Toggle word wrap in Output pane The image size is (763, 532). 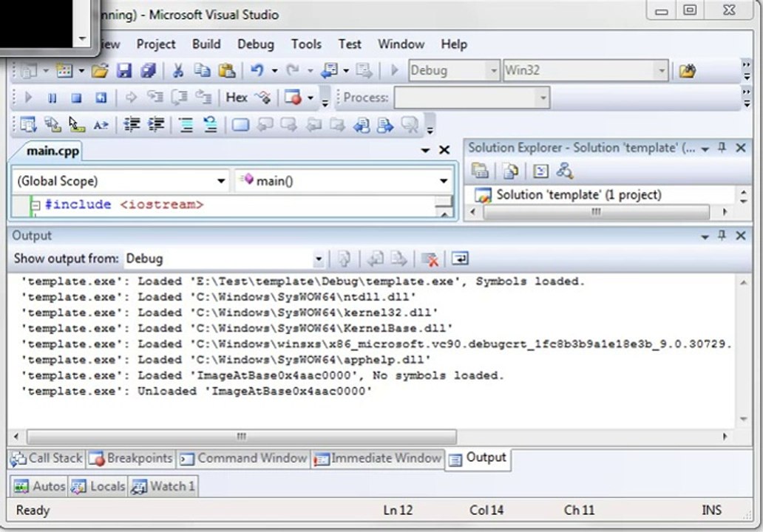460,258
